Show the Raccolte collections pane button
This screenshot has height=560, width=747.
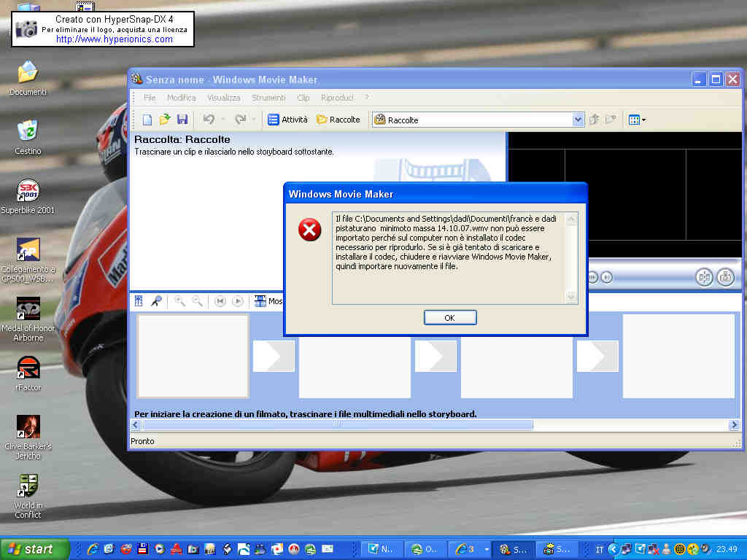338,120
